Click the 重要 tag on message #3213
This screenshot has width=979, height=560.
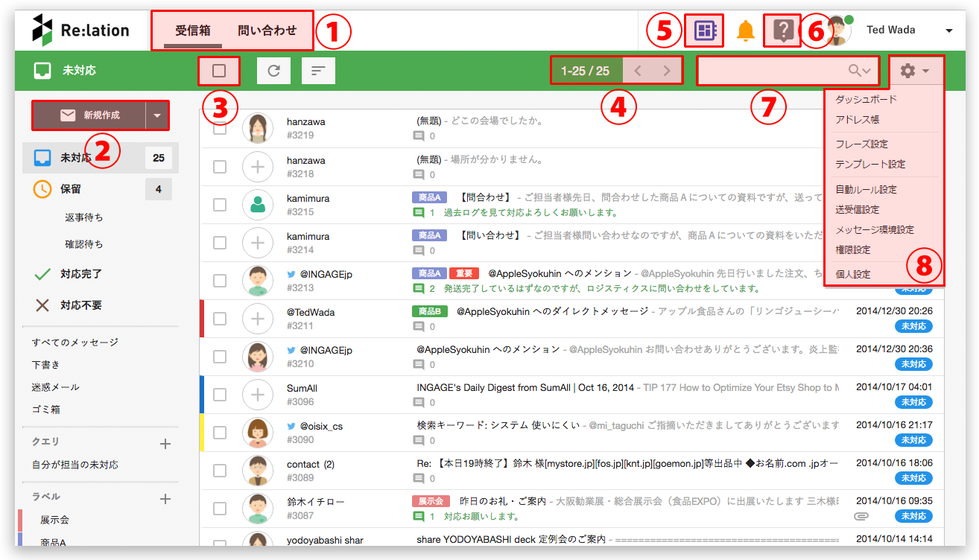[463, 273]
